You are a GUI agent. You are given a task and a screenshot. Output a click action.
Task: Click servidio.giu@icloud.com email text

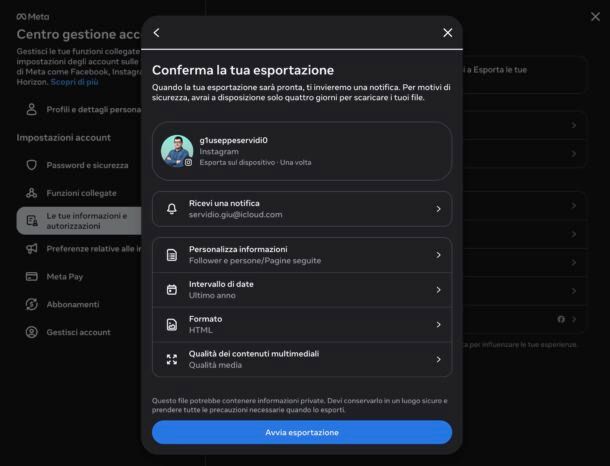coord(235,215)
